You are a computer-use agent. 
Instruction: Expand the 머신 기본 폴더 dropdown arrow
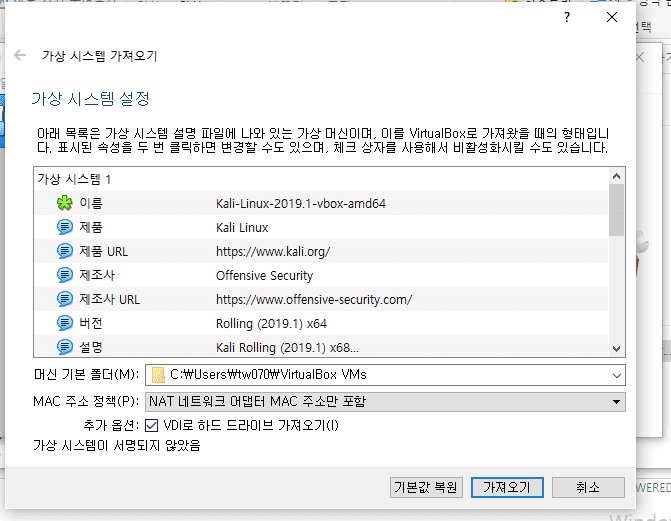click(x=616, y=375)
